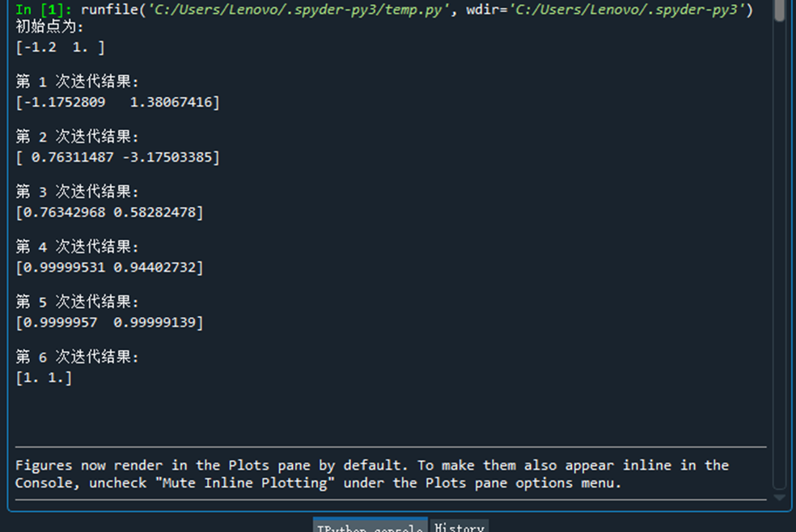Click result [0.99999531 0.94402732]
Screen dimensions: 796x532
click(x=110, y=268)
